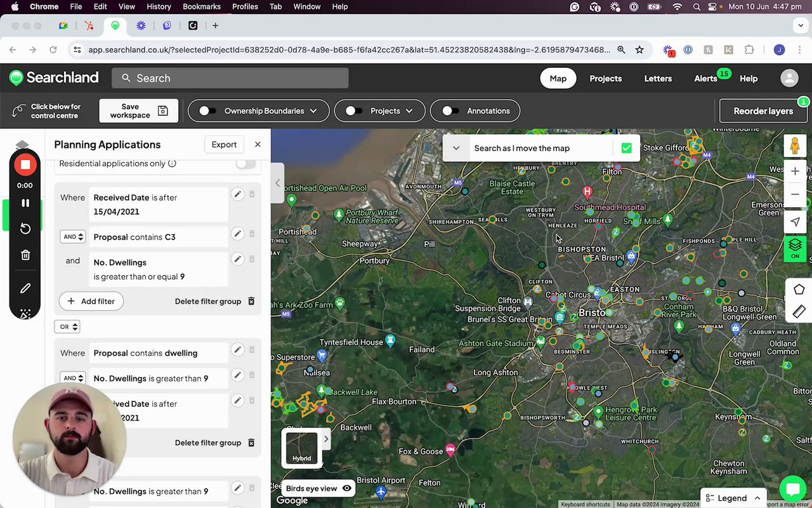Uncheck Search as I move the map
Viewport: 812px width, 508px height.
[x=626, y=148]
